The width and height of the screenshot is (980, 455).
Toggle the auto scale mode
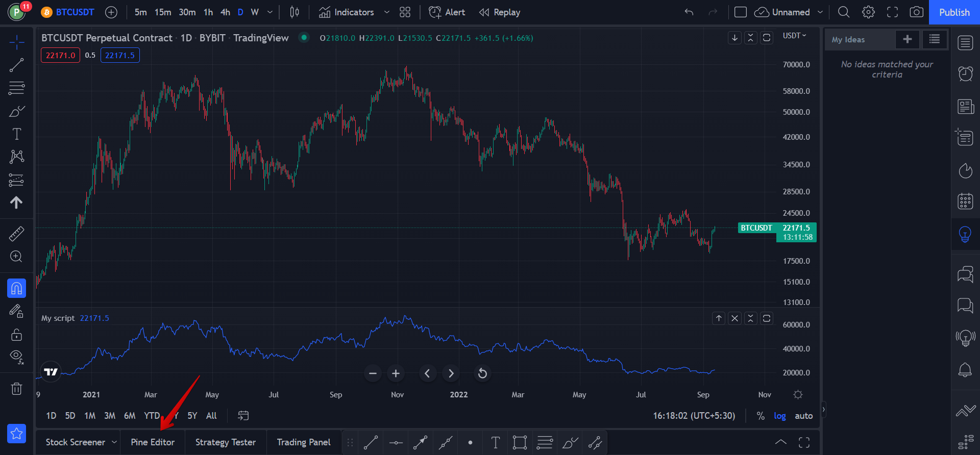pyautogui.click(x=804, y=416)
